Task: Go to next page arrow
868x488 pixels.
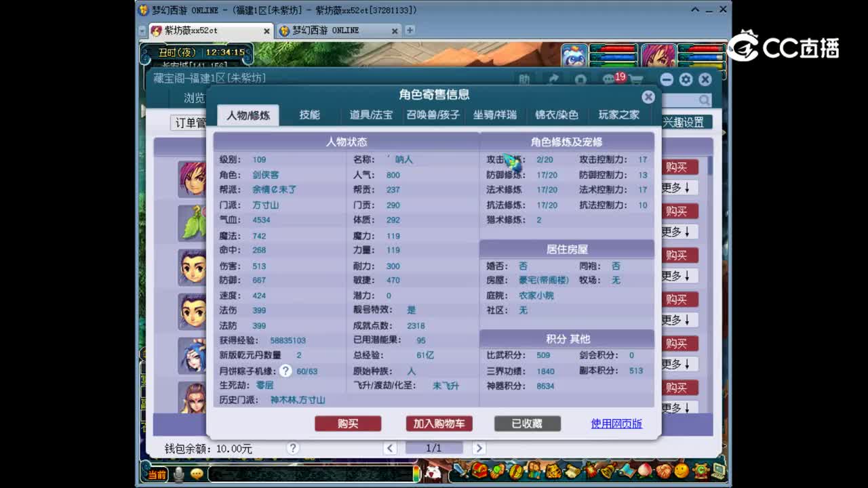Action: coord(479,448)
